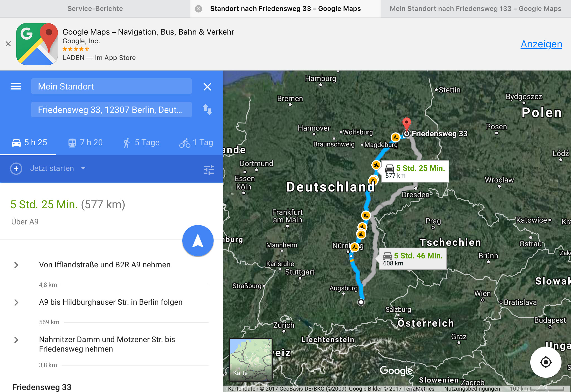Switch to public transit mode 7 h 20
Screen dimensions: 571x392
tap(86, 142)
